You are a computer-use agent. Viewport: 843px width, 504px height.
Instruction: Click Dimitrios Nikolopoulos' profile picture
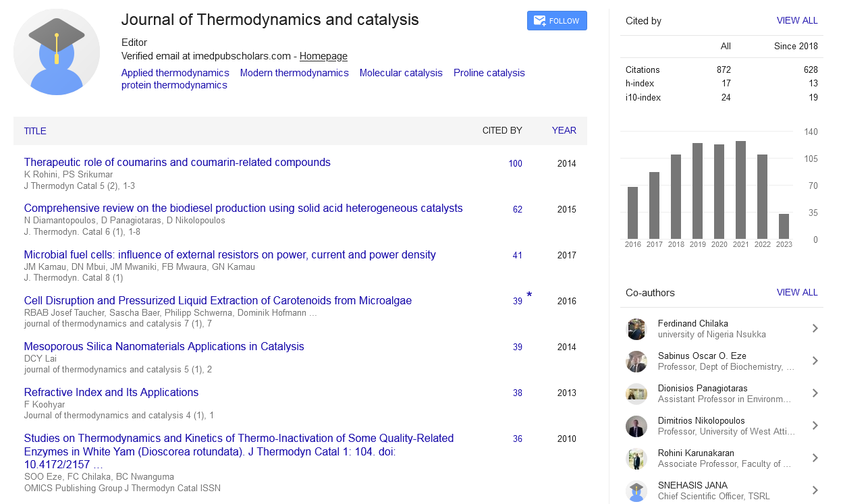pyautogui.click(x=636, y=426)
